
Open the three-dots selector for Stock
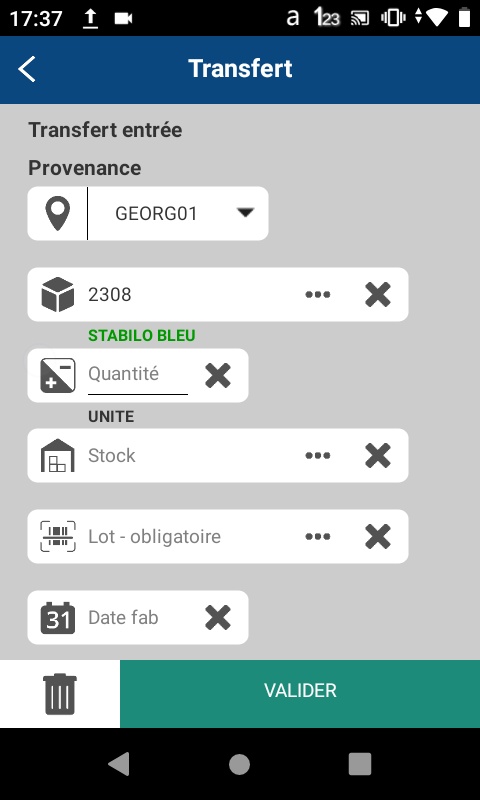(318, 455)
